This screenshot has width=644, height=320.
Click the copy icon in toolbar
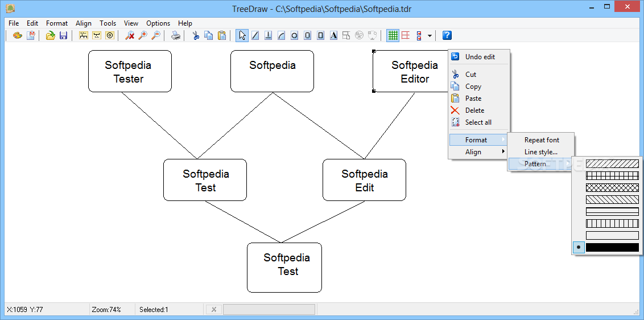209,35
